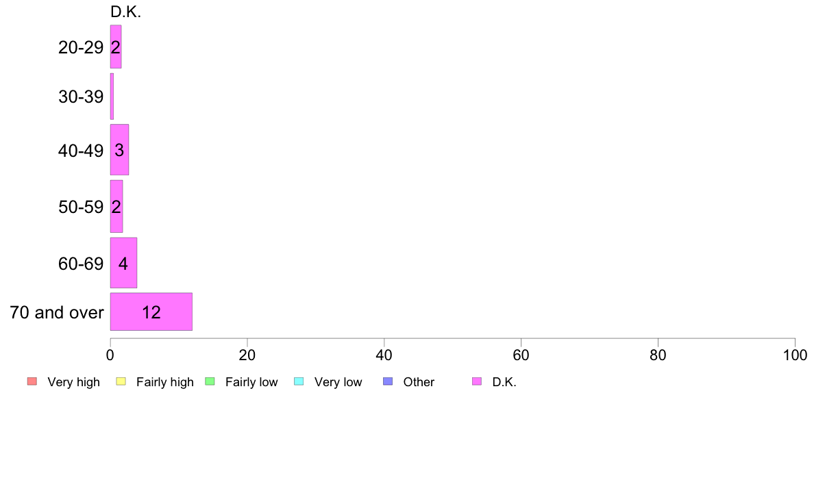
Task: Click the Very high legend label
Action: coord(73,382)
